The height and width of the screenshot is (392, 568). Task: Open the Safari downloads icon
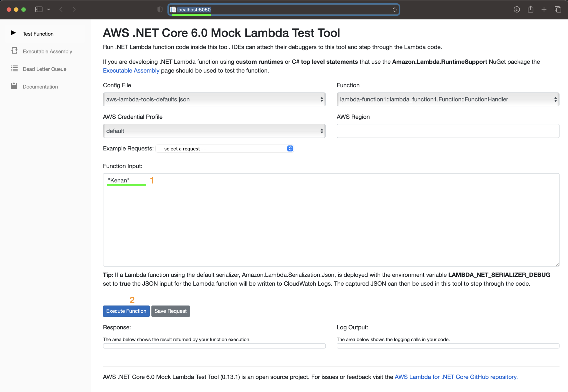pos(516,9)
